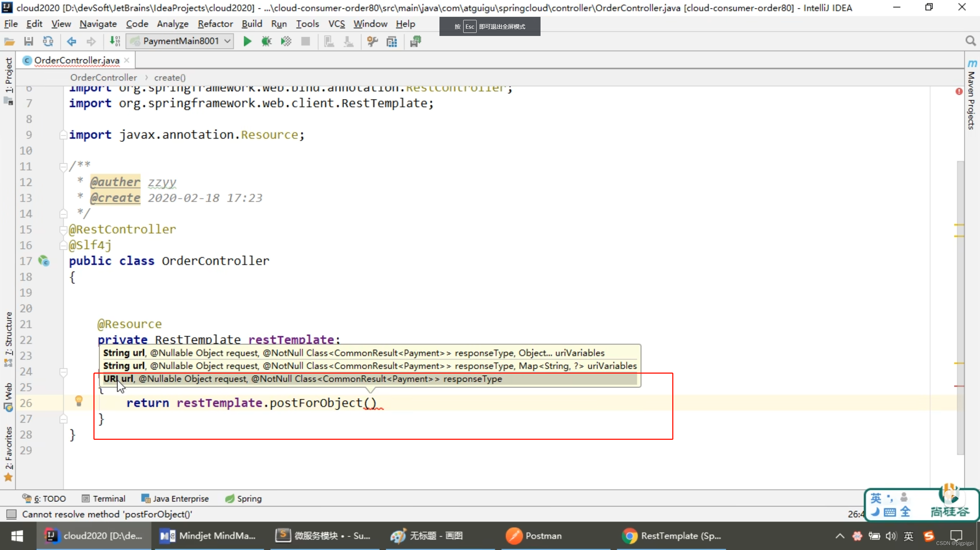Collapse the Javadoc comment fold at line 11
The width and height of the screenshot is (980, 550).
point(63,167)
